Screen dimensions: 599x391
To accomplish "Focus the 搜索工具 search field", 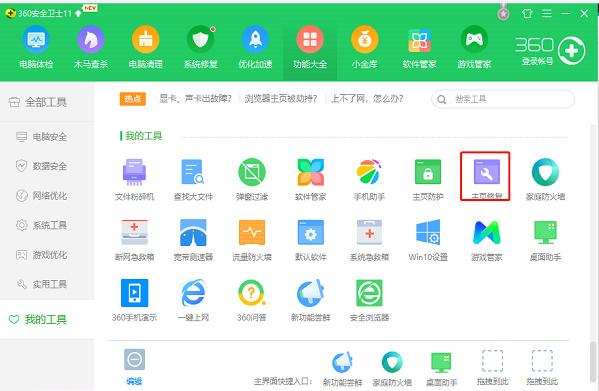I will click(503, 99).
